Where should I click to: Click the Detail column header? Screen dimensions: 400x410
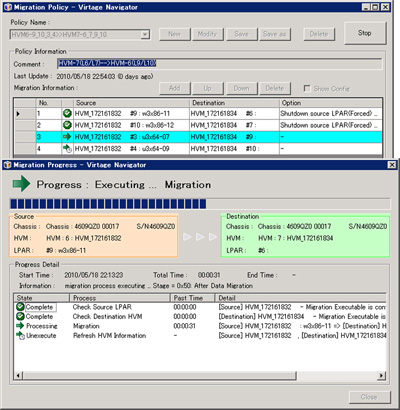(301, 298)
